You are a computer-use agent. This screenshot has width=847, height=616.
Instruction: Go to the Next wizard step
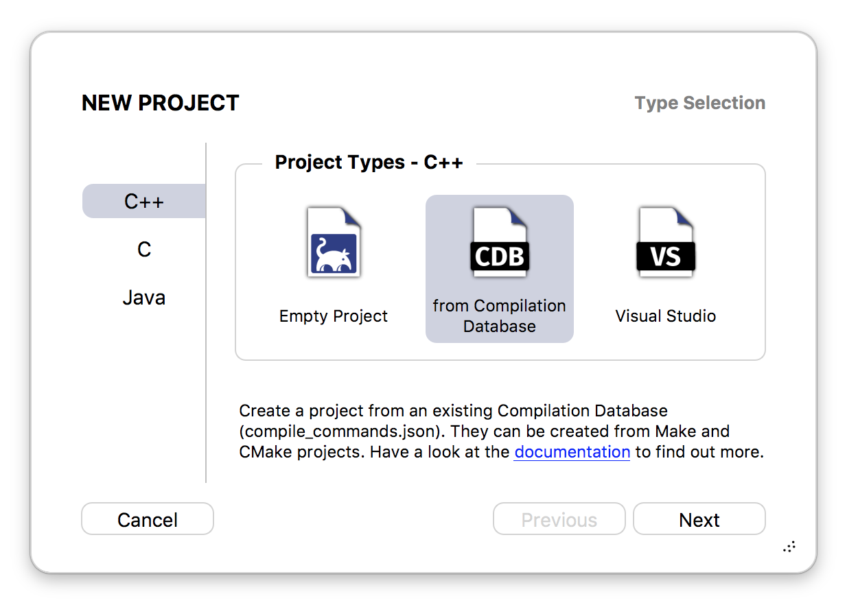click(x=699, y=519)
